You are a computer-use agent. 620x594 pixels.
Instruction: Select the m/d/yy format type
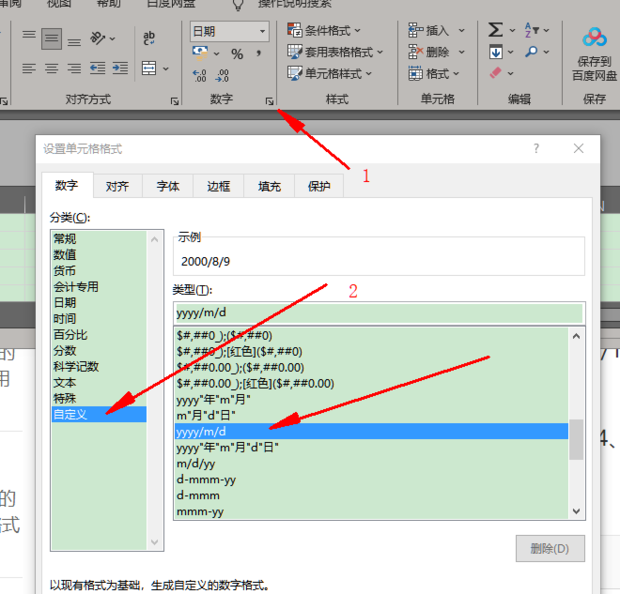(x=194, y=463)
